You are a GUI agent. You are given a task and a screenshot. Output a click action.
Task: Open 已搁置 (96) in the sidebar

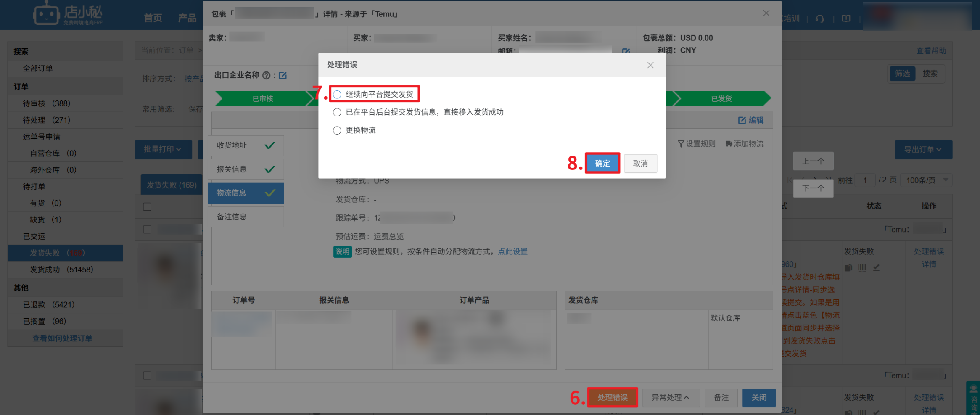tap(65, 321)
